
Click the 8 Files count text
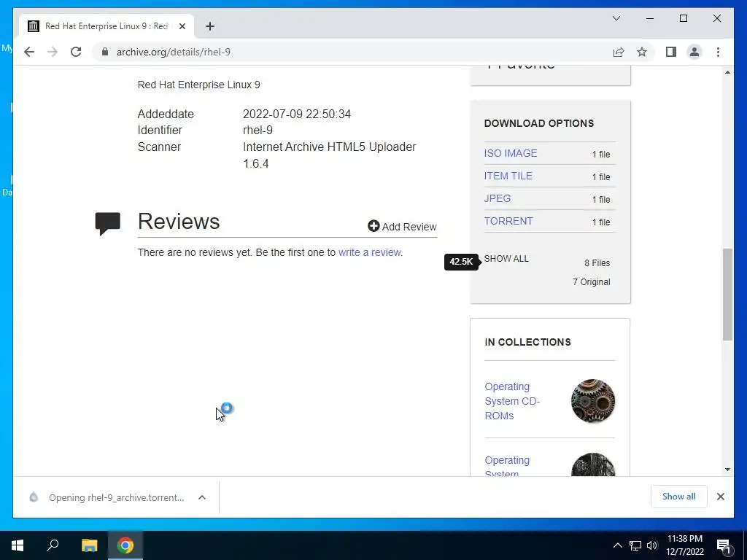pos(597,262)
